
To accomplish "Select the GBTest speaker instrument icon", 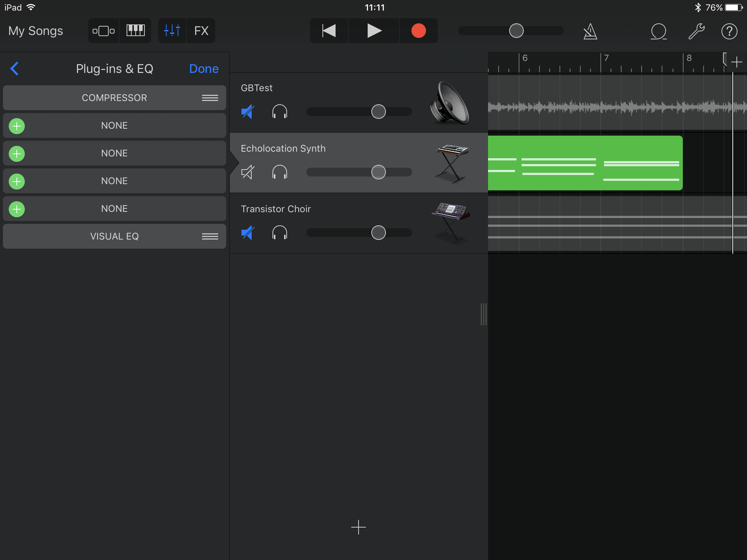I will (x=450, y=103).
